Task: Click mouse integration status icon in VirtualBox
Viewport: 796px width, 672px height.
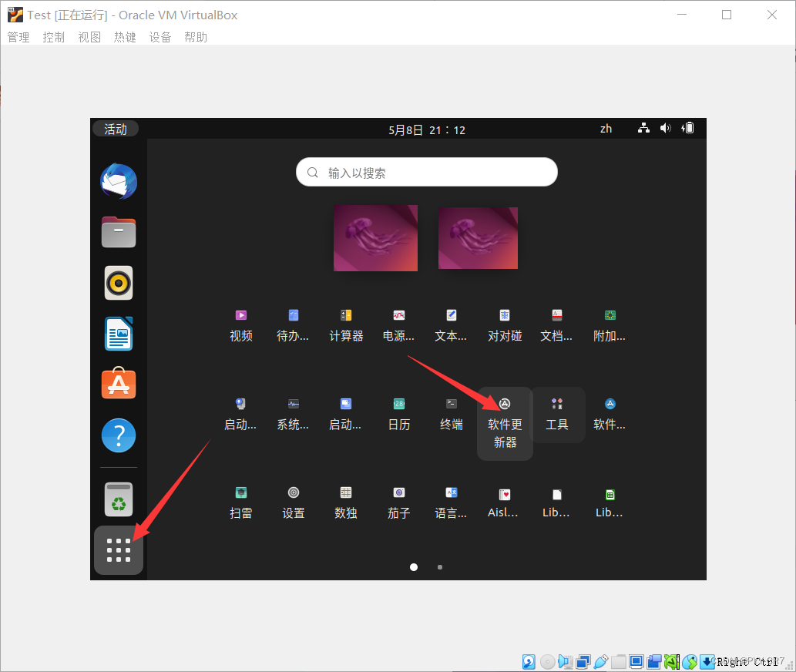Action: [690, 662]
